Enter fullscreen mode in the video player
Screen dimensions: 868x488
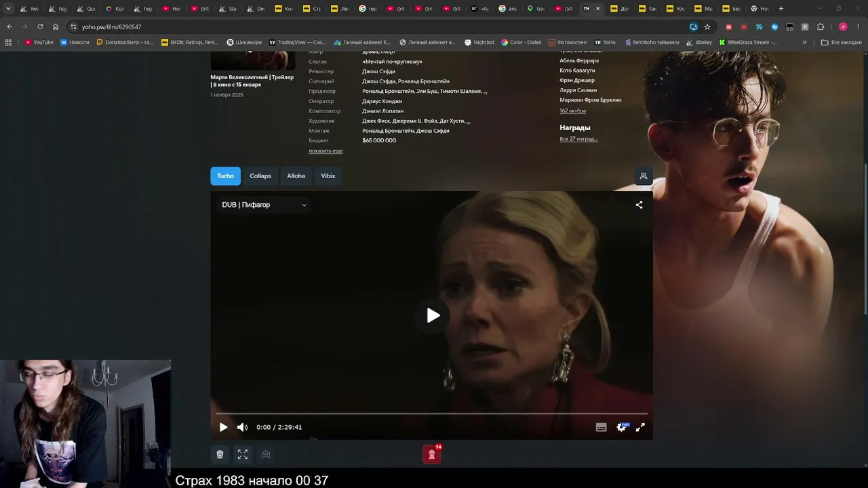pyautogui.click(x=640, y=427)
